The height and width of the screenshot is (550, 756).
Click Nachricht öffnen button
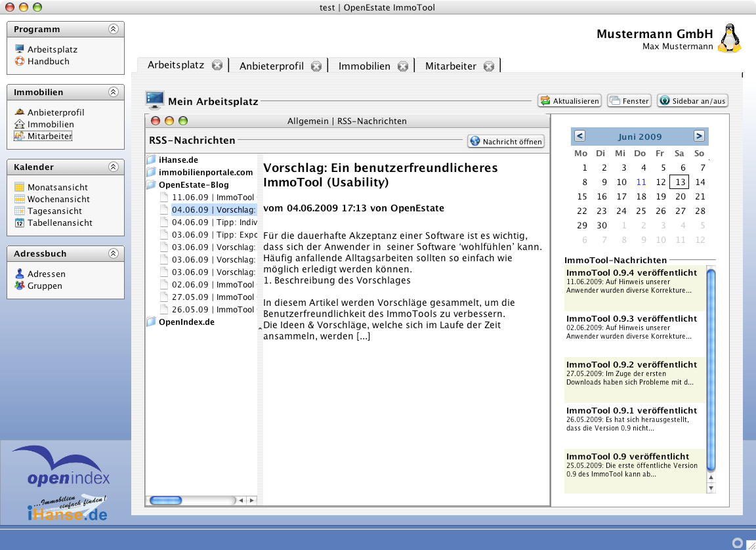[x=506, y=141]
